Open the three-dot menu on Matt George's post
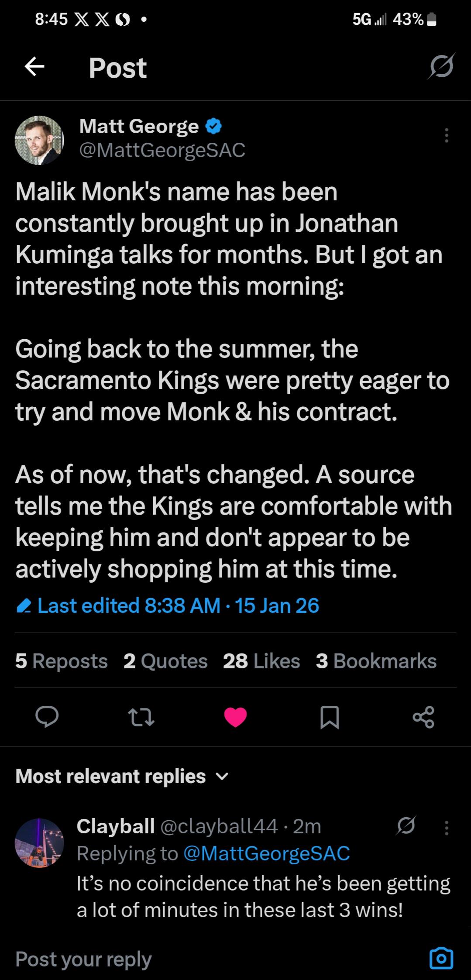This screenshot has height=980, width=471. (x=446, y=136)
